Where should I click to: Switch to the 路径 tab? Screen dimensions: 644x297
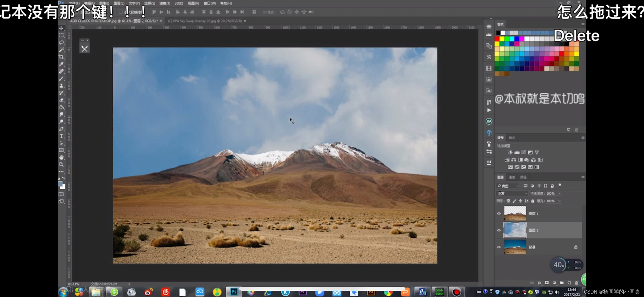(x=523, y=177)
